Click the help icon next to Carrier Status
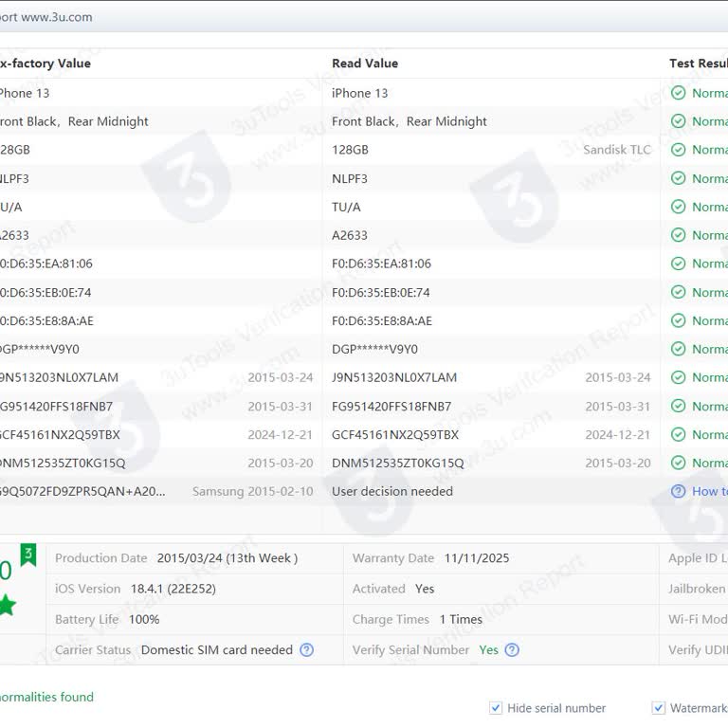This screenshot has width=728, height=728. tap(306, 650)
